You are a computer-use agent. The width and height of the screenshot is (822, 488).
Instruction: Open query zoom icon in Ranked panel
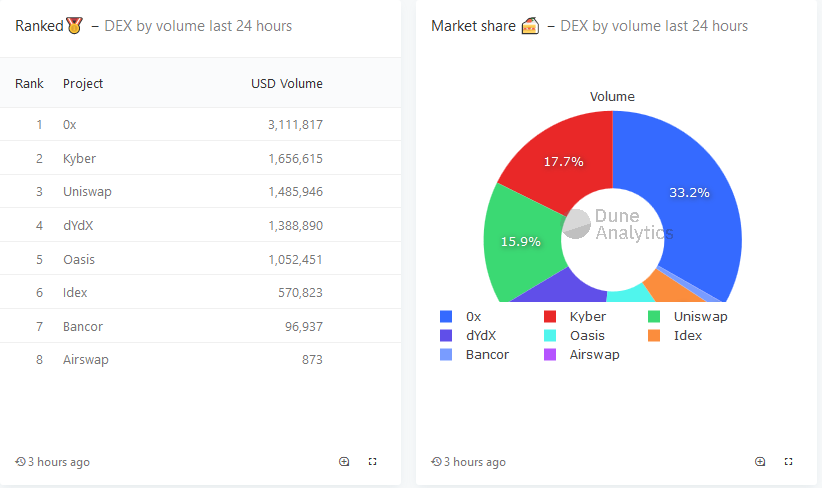(344, 462)
